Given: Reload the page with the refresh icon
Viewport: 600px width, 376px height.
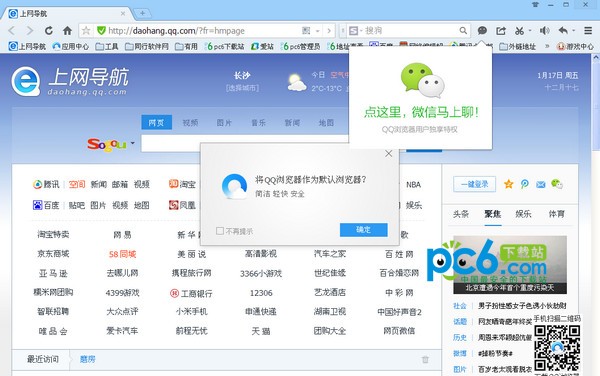Looking at the screenshot, I should (x=49, y=31).
